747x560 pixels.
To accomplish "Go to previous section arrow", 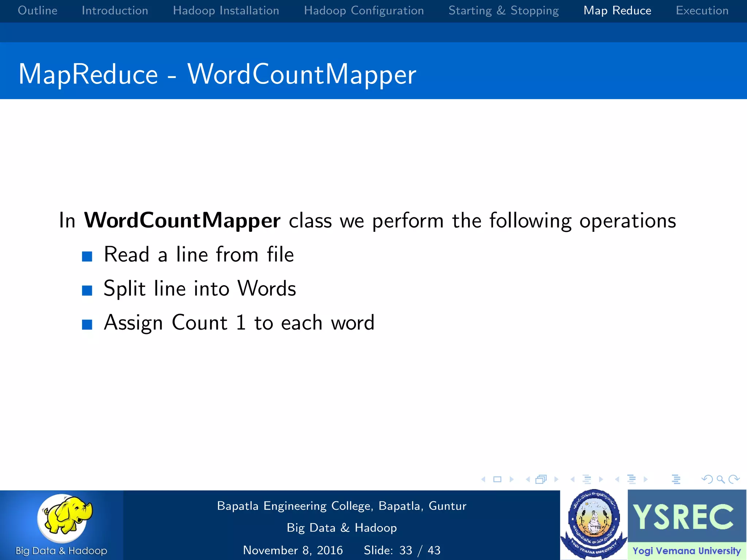I will coord(617,479).
